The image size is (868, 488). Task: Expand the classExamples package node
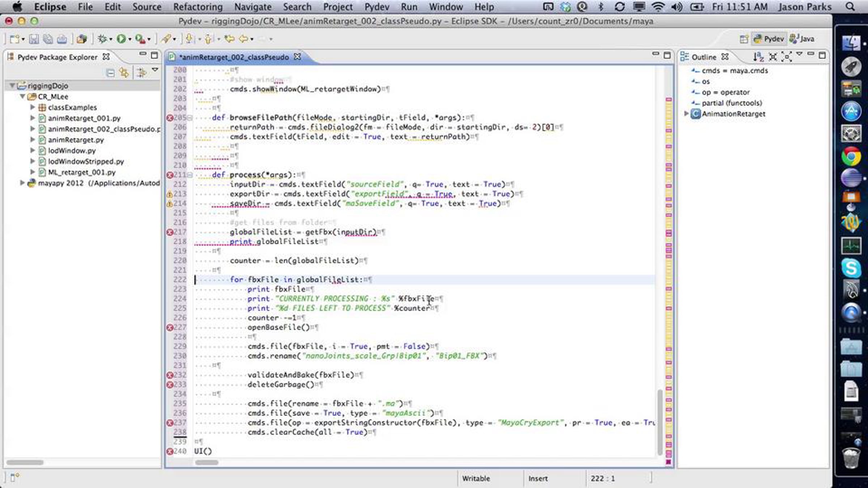tap(32, 107)
